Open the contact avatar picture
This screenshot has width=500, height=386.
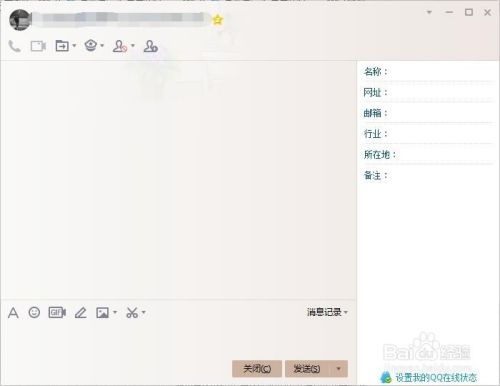coord(20,20)
